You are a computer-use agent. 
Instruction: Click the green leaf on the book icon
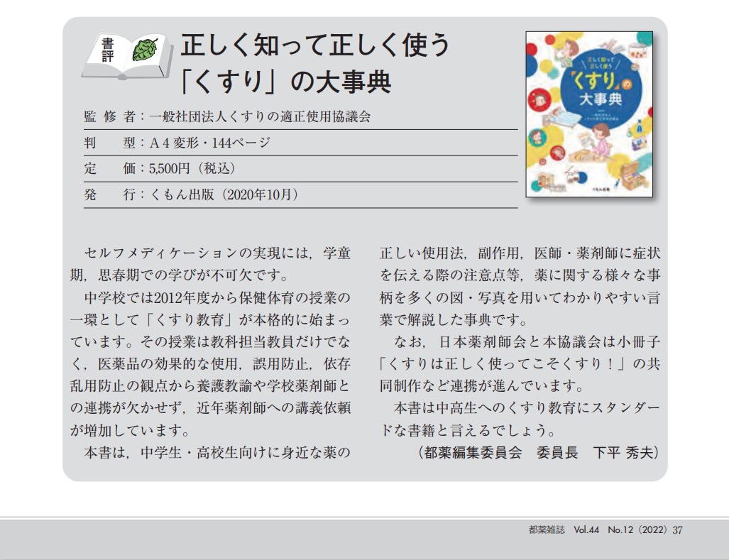point(146,49)
